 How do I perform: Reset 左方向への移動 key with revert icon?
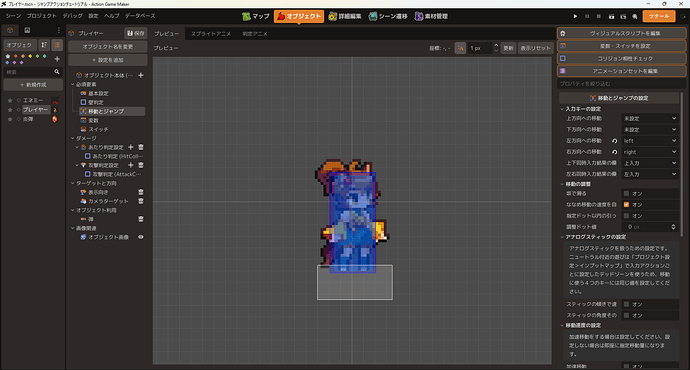pyautogui.click(x=615, y=141)
